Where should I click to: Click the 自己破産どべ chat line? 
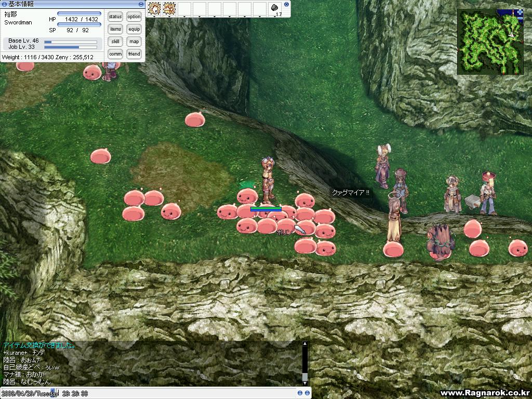(31, 367)
